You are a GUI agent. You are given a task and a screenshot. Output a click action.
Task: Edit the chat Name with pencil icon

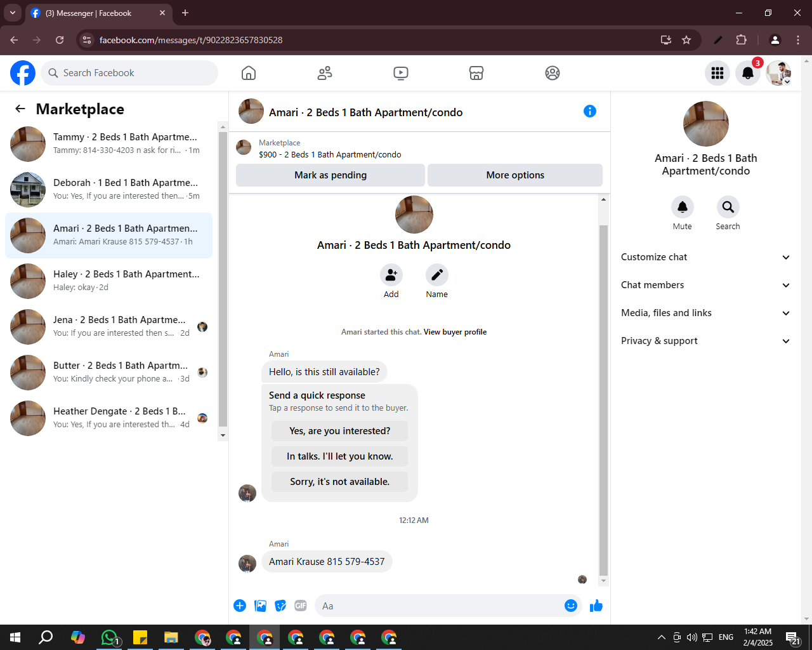[437, 275]
